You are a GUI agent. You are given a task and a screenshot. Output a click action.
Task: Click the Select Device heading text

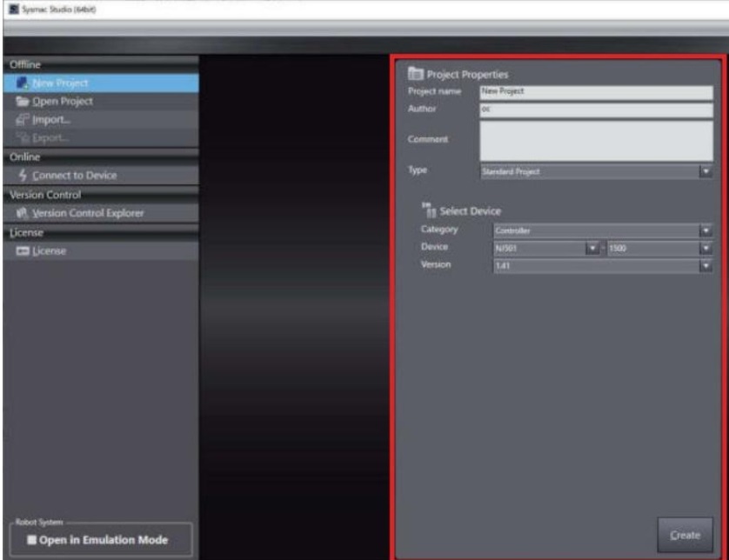470,211
